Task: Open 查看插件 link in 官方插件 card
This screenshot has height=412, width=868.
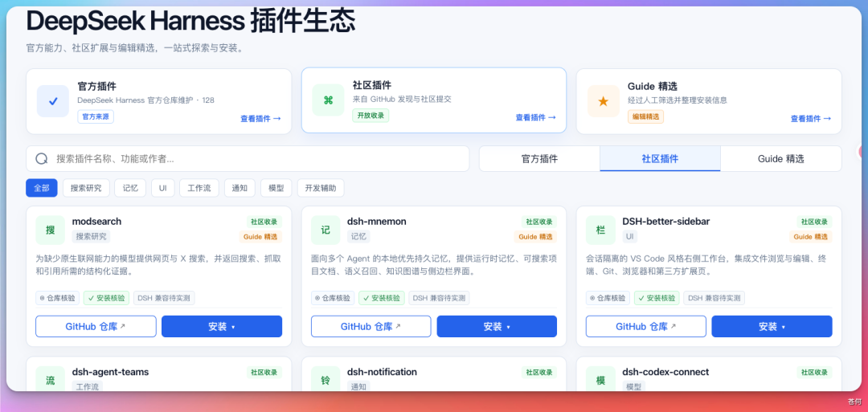Action: [260, 118]
